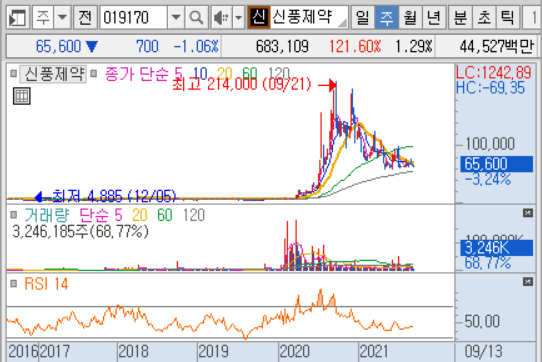
Task: Click the RSI 14 indicator label
Action: (x=46, y=284)
